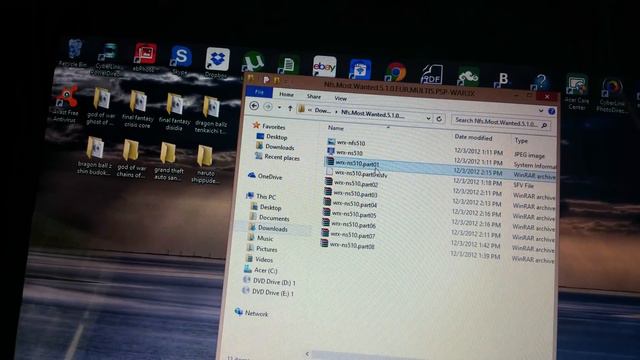Sort files by Name column

click(336, 128)
